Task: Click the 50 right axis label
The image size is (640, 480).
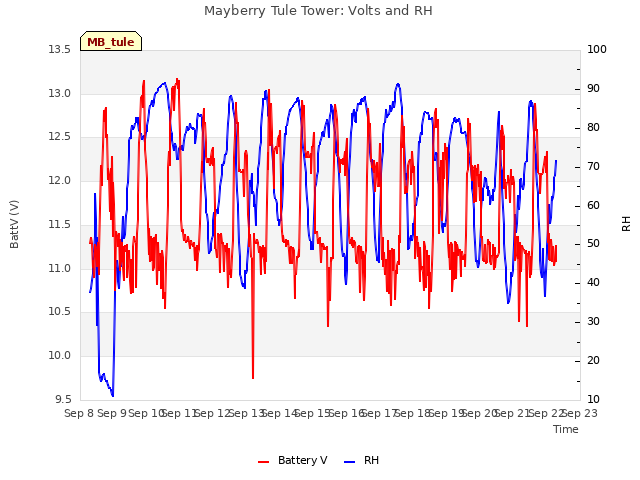Action: [593, 244]
